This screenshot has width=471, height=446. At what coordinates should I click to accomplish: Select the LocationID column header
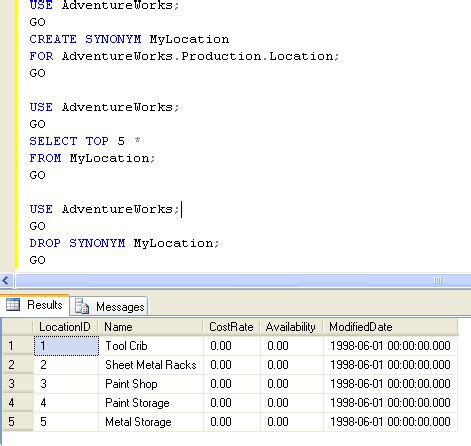click(x=65, y=327)
